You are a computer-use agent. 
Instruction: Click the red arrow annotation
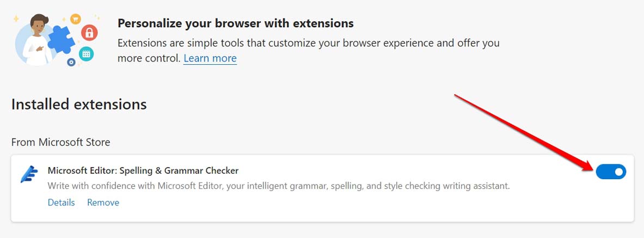[x=523, y=131]
